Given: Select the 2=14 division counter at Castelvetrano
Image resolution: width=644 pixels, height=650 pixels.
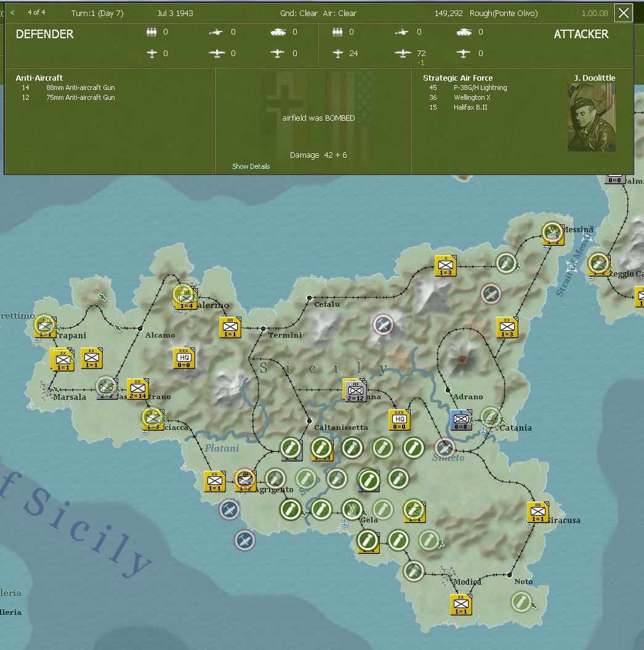Looking at the screenshot, I should pyautogui.click(x=137, y=389).
